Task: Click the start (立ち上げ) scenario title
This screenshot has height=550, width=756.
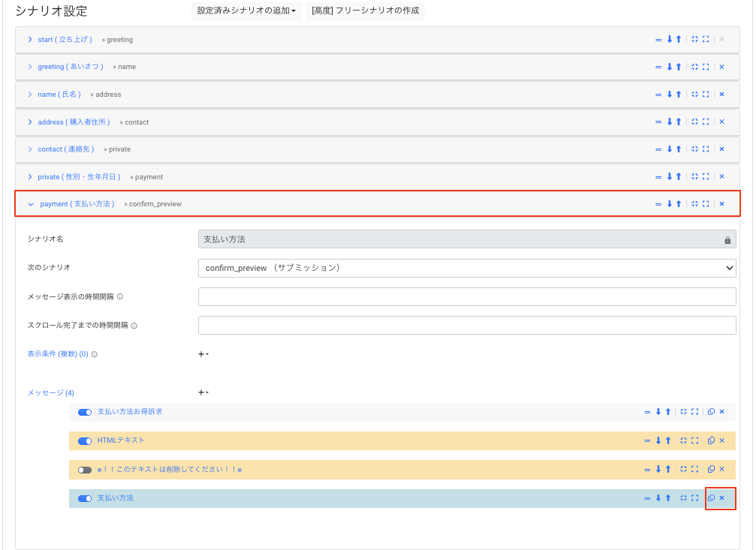Action: tap(65, 40)
